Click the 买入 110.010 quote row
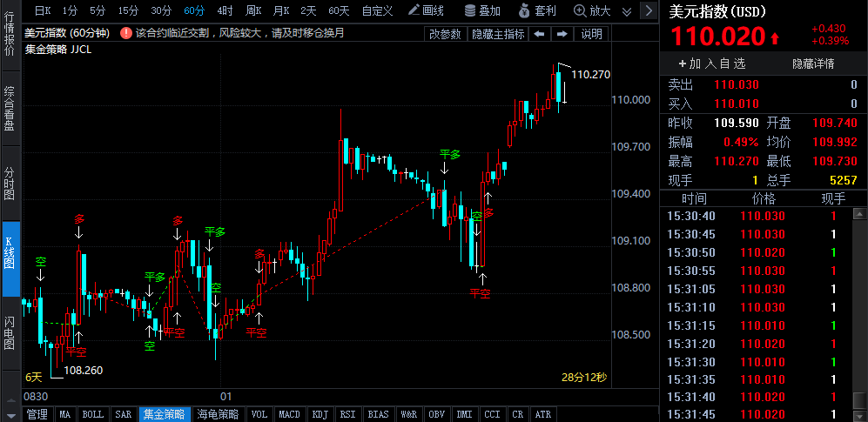 tap(764, 104)
